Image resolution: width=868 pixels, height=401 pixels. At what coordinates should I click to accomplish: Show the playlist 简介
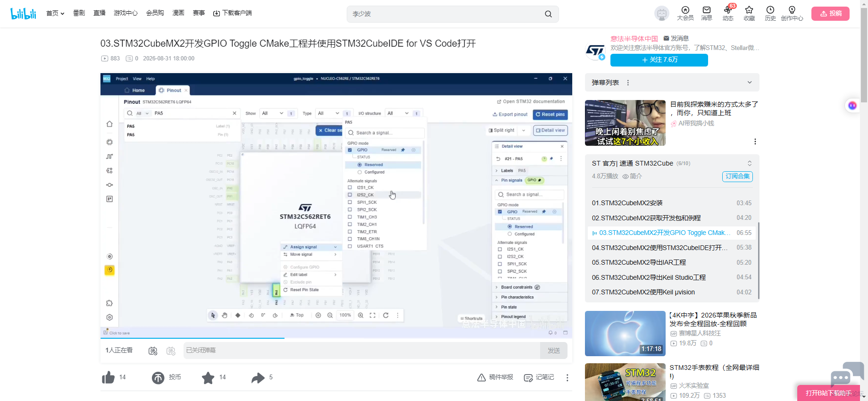click(x=632, y=176)
